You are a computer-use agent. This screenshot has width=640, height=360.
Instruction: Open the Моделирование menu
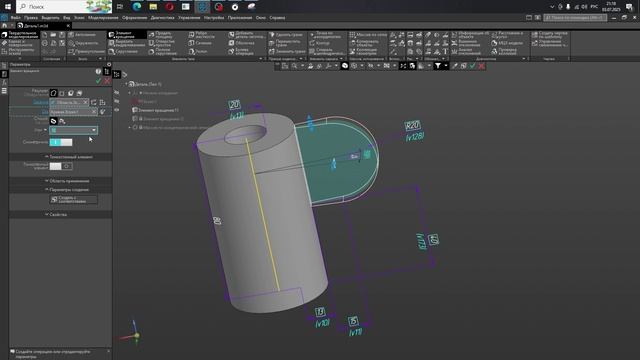[103, 18]
